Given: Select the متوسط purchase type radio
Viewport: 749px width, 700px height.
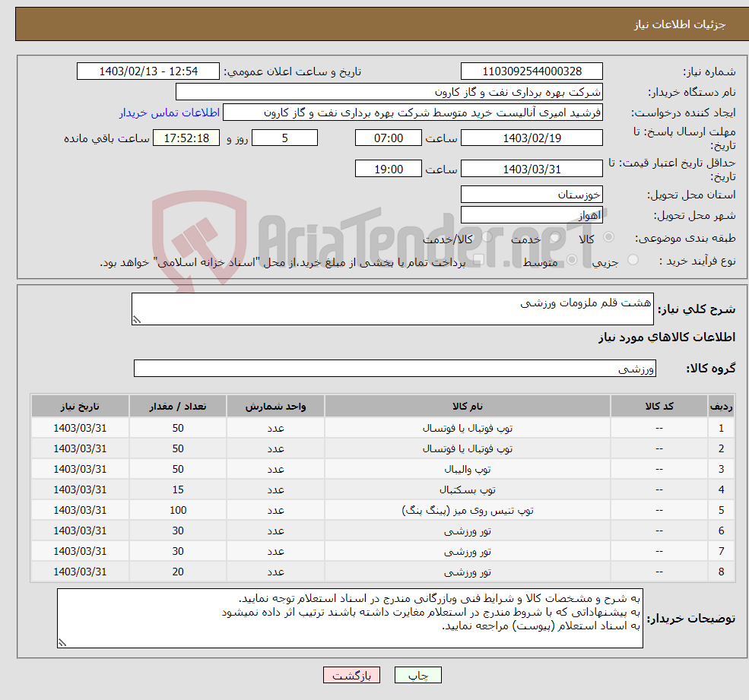Looking at the screenshot, I should pos(572,260).
